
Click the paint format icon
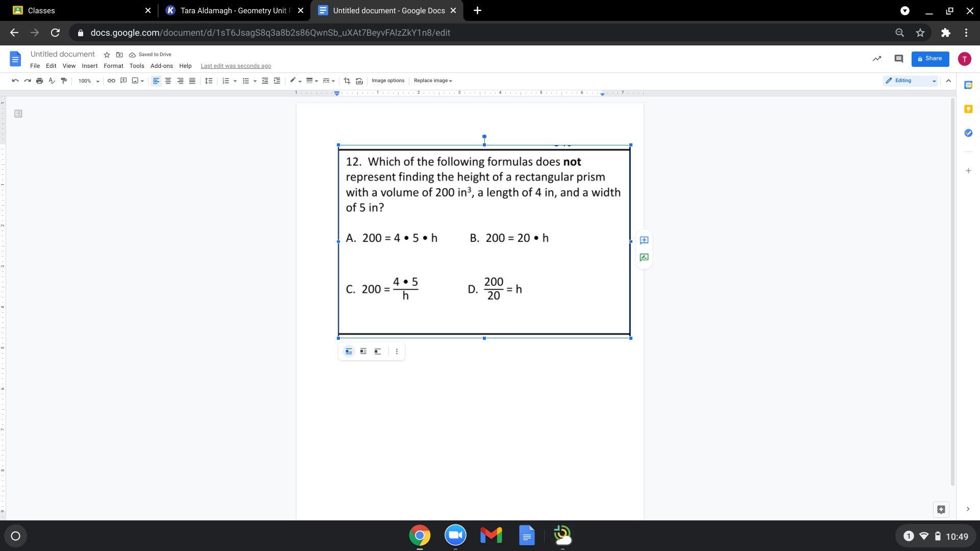point(64,81)
